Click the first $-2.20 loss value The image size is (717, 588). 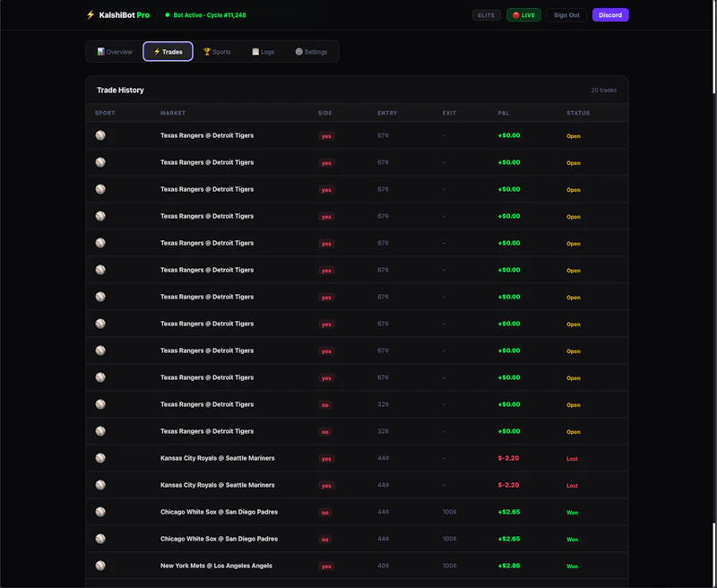(508, 458)
